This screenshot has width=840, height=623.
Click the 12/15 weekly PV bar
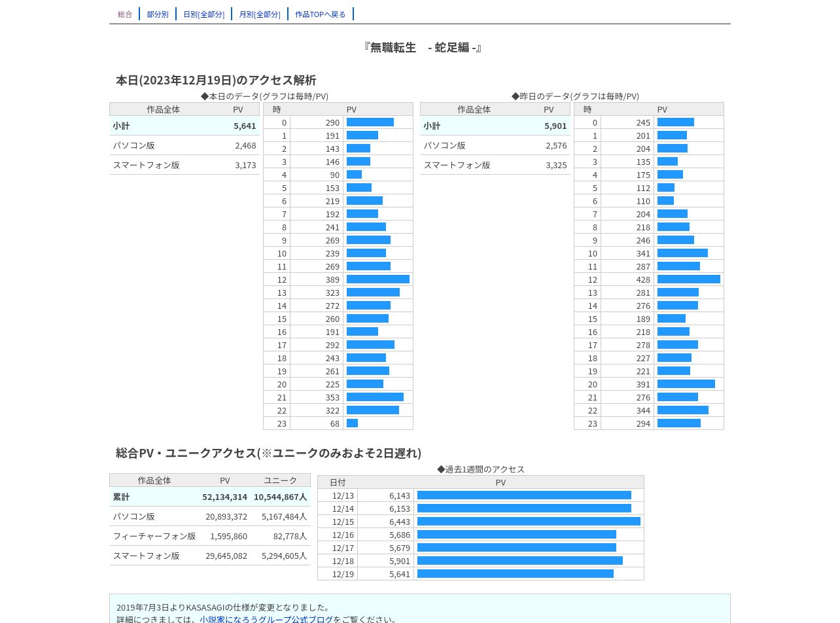pos(529,522)
